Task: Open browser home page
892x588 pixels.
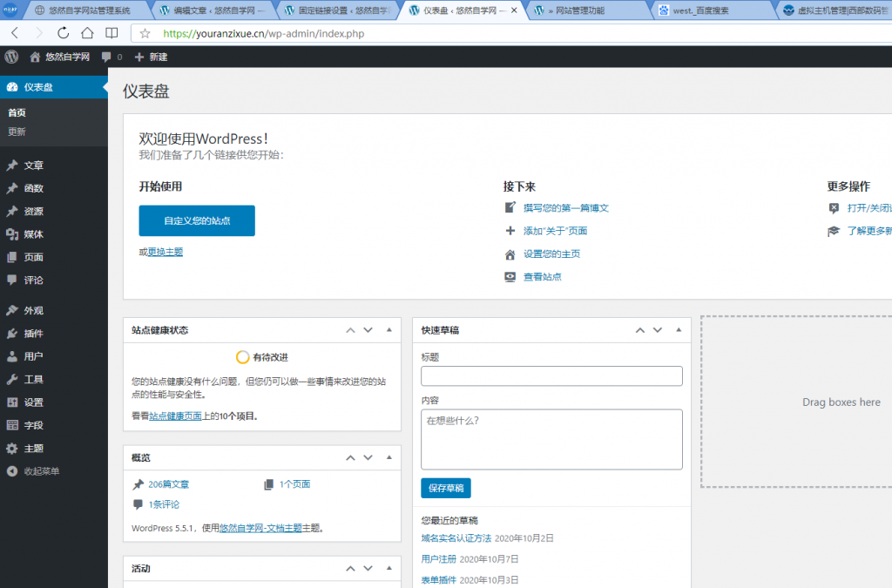Action: click(87, 33)
